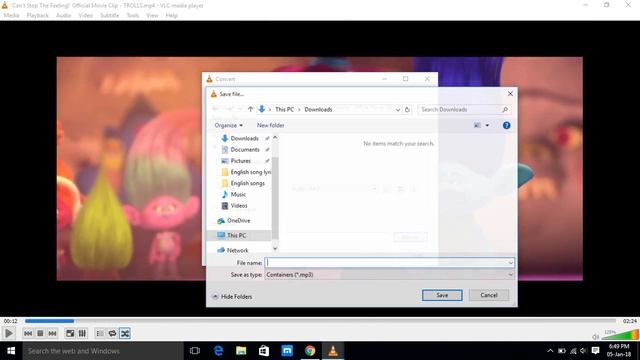Click Downloads in the address breadcrumb
Screen dimensions: 640x360
[318, 109]
